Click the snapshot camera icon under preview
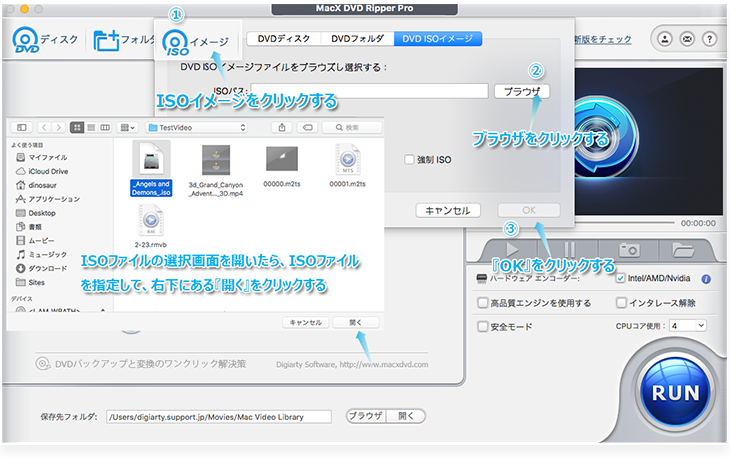This screenshot has height=460, width=730. point(629,250)
